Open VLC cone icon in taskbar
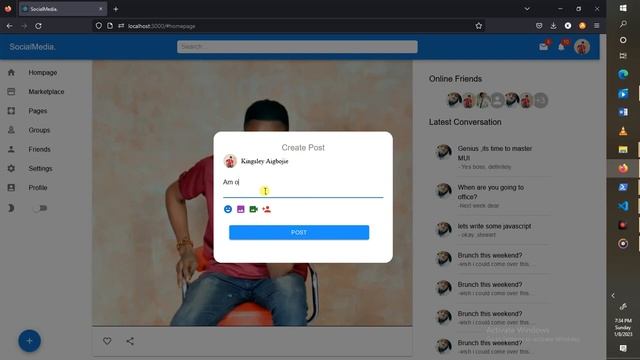 coord(623,131)
